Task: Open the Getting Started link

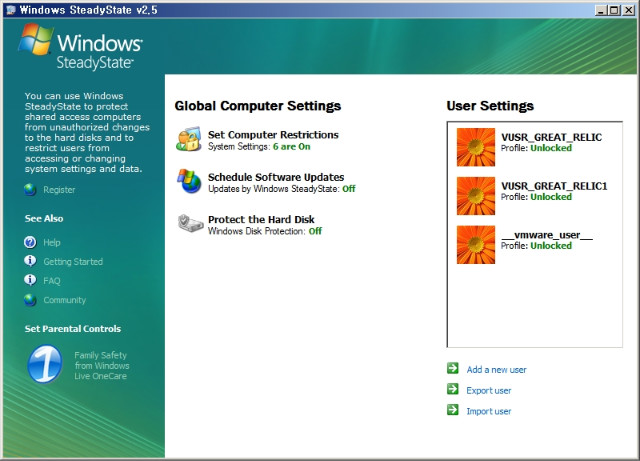Action: (73, 262)
